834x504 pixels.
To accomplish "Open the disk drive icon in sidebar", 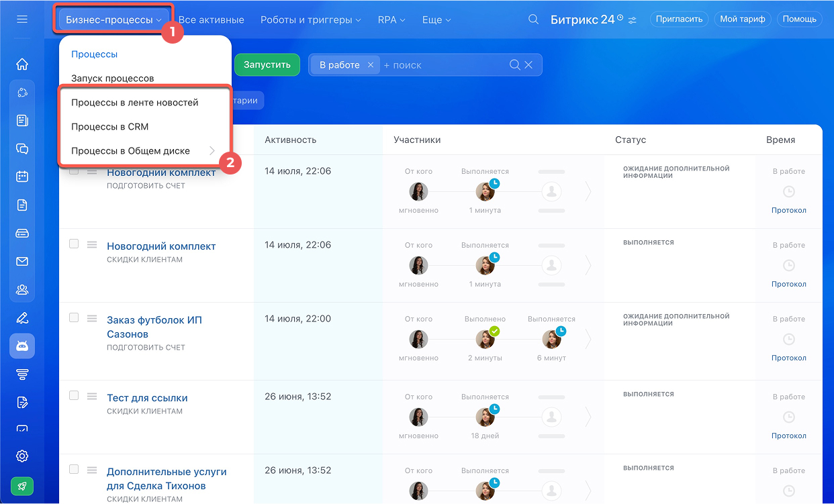I will click(22, 234).
